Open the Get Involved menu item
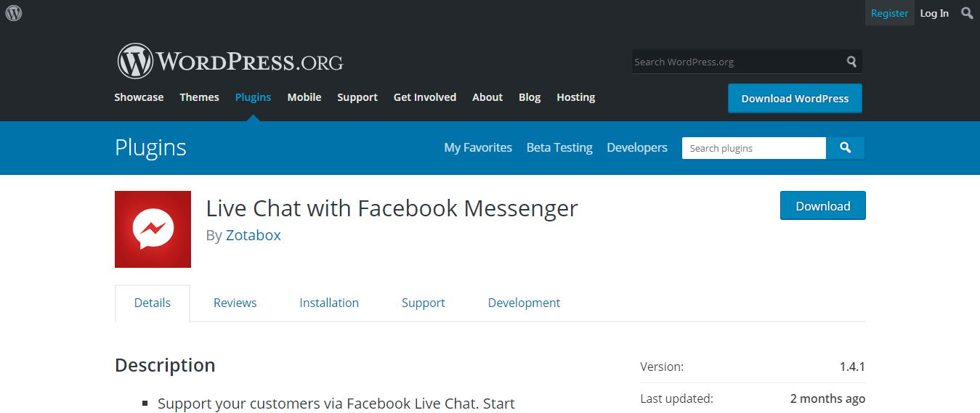Viewport: 980px width, 413px height. click(x=425, y=97)
